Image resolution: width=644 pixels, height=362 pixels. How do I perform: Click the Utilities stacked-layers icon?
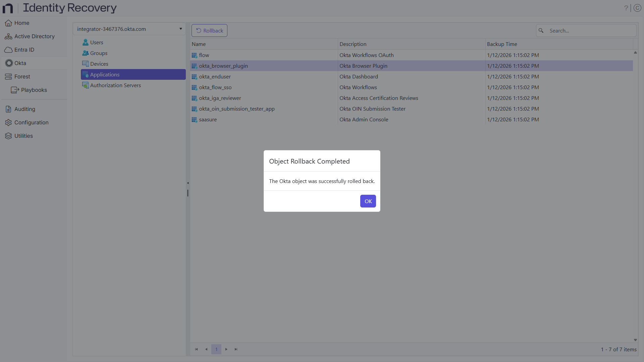[8, 136]
